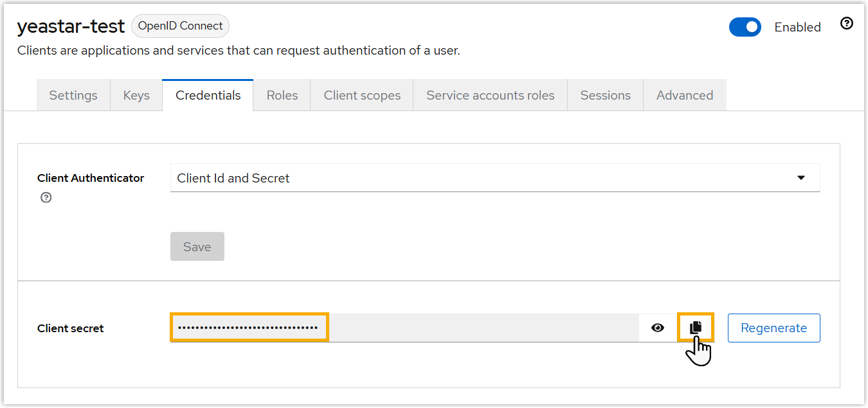This screenshot has height=408, width=868.
Task: Click the OpenID Connect badge
Action: 180,26
